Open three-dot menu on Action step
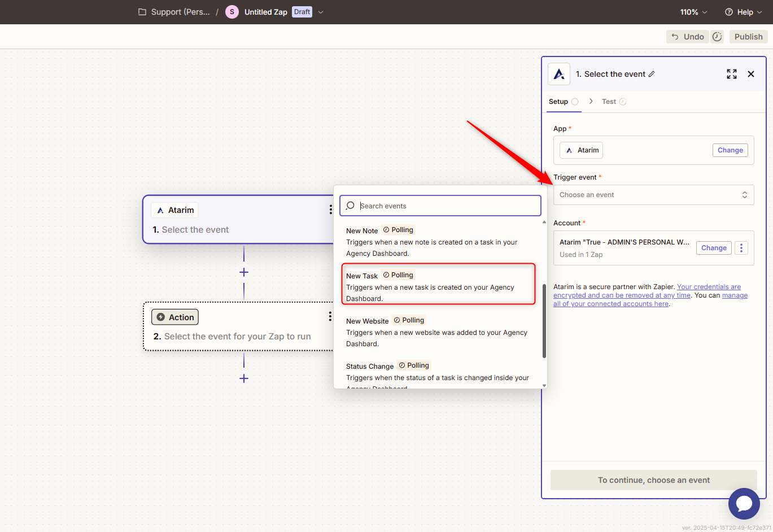The height and width of the screenshot is (532, 773). click(330, 317)
